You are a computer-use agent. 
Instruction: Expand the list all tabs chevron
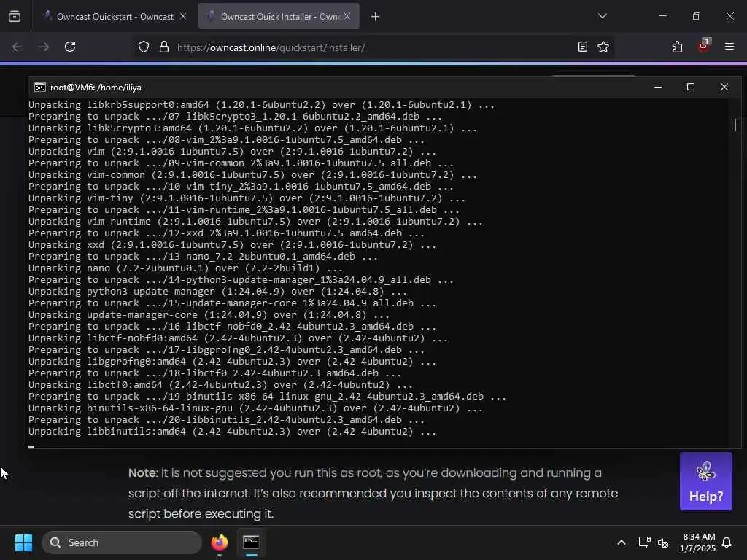pos(602,16)
